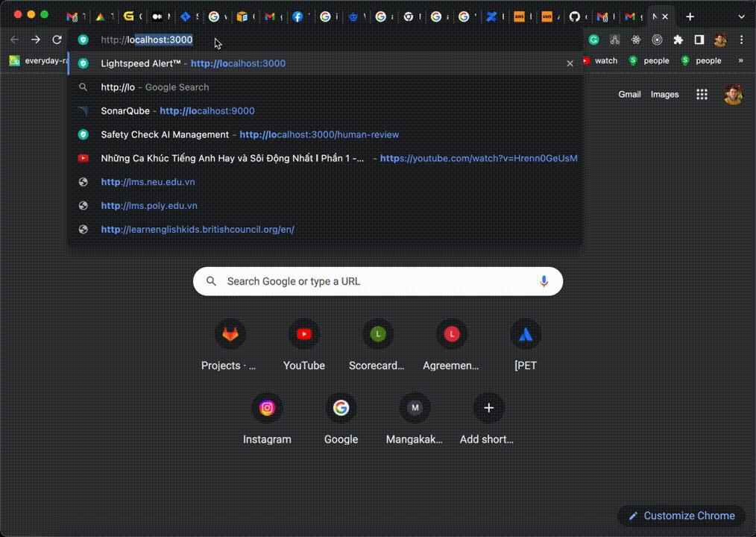Screen dimensions: 756x537
Task: Show hidden bookmarks with double chevron
Action: point(740,61)
